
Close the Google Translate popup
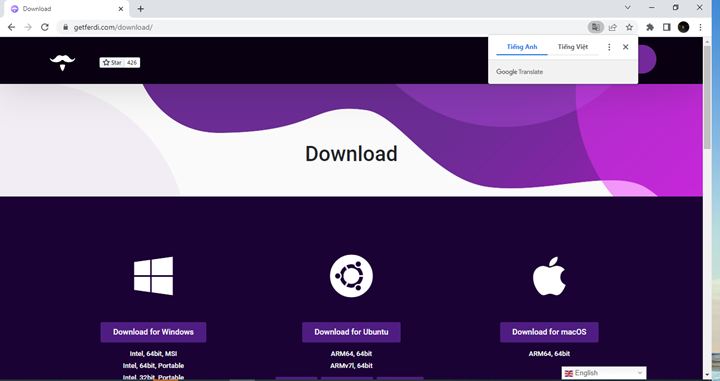(625, 47)
